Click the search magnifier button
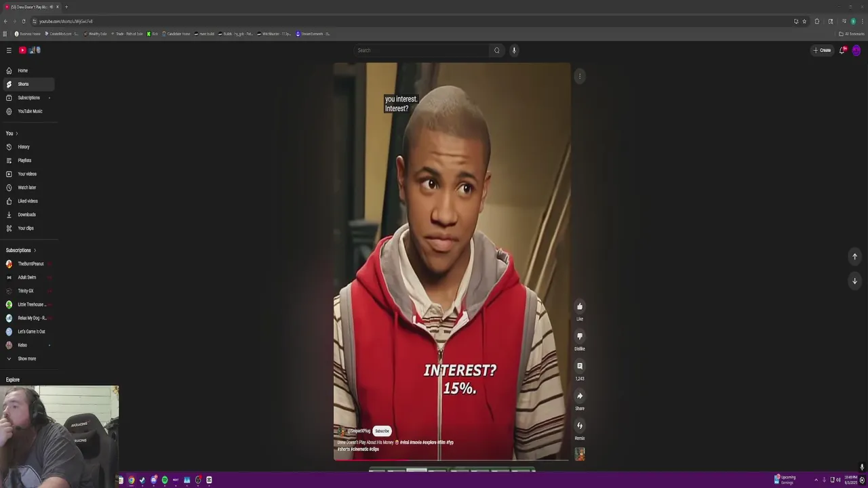 click(496, 50)
